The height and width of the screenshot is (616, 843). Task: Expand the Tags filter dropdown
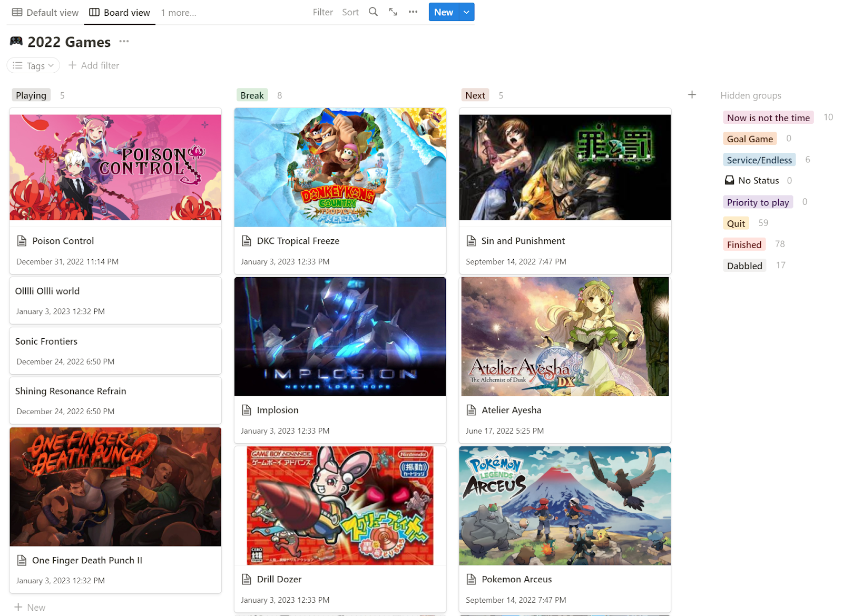pyautogui.click(x=33, y=65)
